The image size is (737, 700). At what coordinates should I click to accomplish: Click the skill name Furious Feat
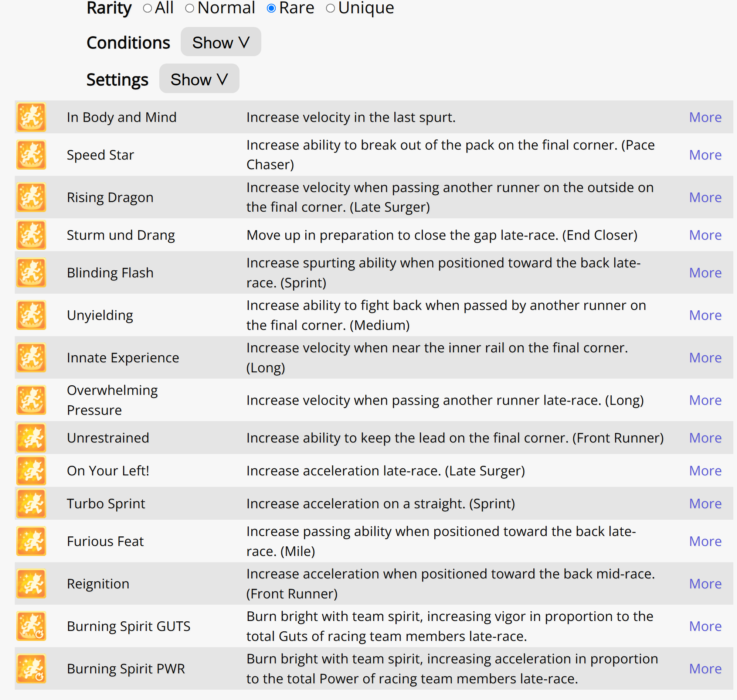coord(105,542)
